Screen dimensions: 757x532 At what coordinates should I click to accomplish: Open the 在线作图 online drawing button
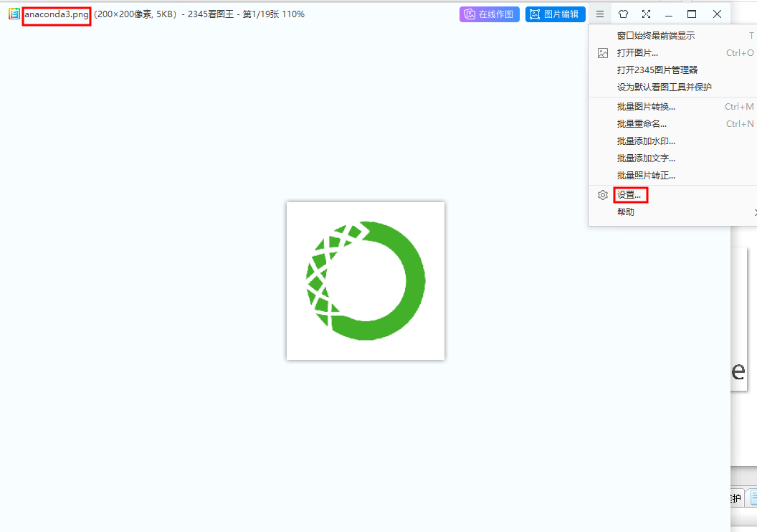[489, 14]
